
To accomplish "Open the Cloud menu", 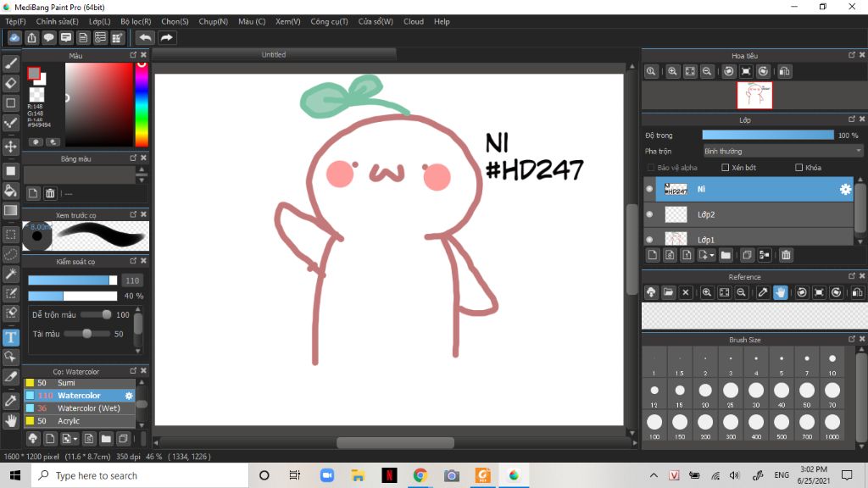I will pos(414,21).
